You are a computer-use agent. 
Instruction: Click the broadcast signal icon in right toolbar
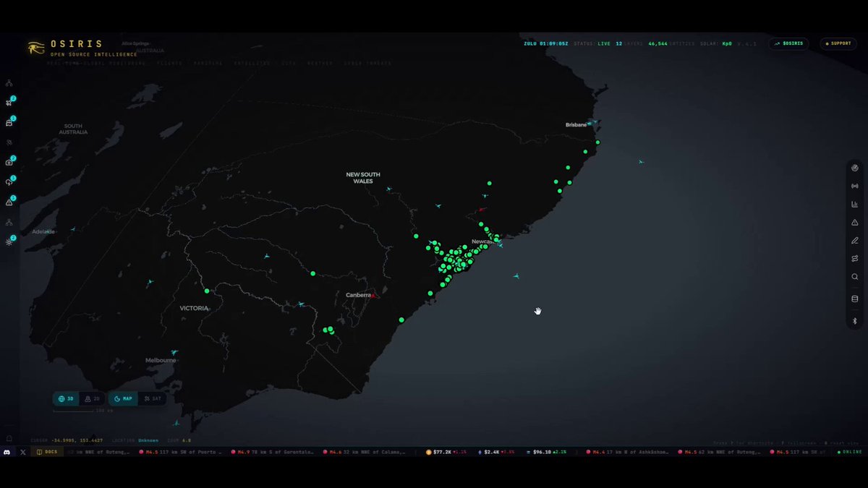click(855, 187)
